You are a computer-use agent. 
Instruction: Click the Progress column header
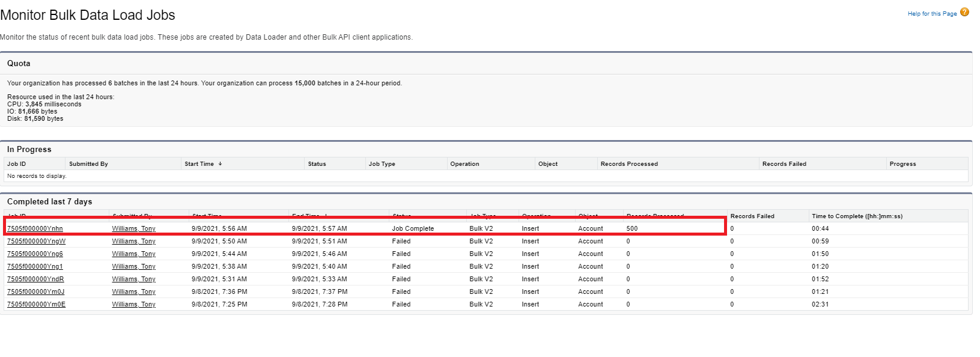click(902, 163)
